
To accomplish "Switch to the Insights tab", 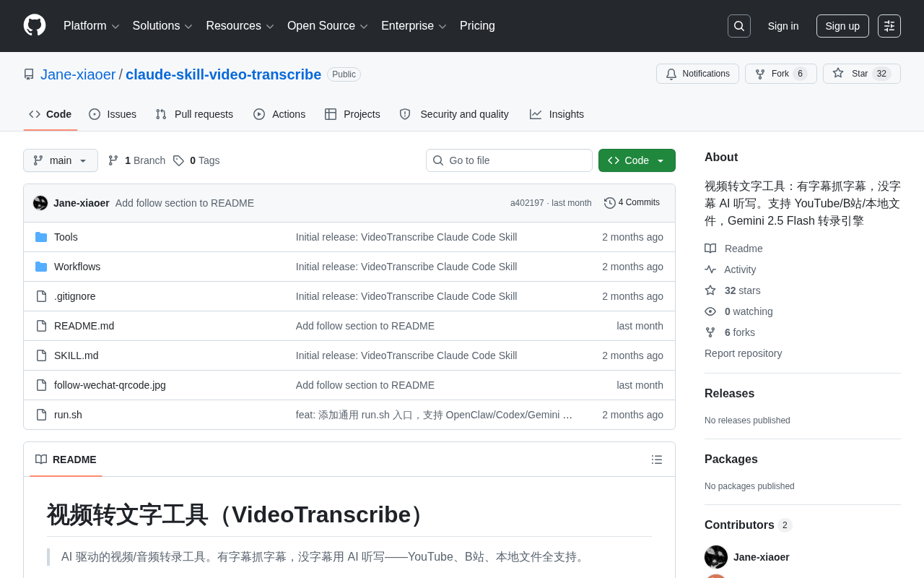I will pyautogui.click(x=557, y=114).
